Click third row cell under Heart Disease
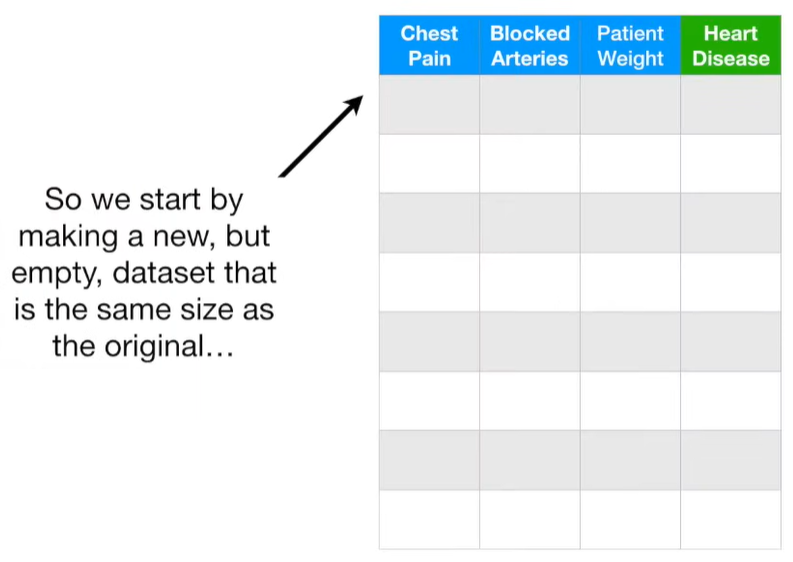Viewport: 793px width, 562px height. coord(731,222)
